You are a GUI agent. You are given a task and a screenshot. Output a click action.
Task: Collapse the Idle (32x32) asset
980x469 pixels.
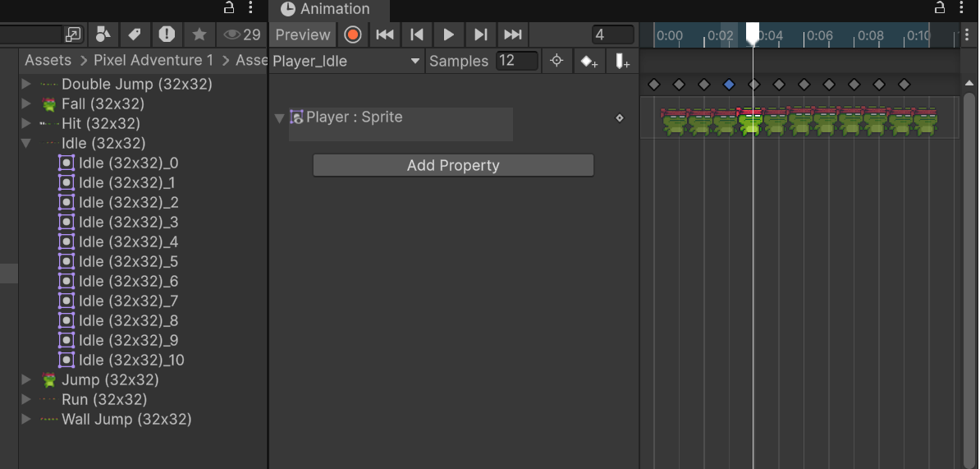25,143
